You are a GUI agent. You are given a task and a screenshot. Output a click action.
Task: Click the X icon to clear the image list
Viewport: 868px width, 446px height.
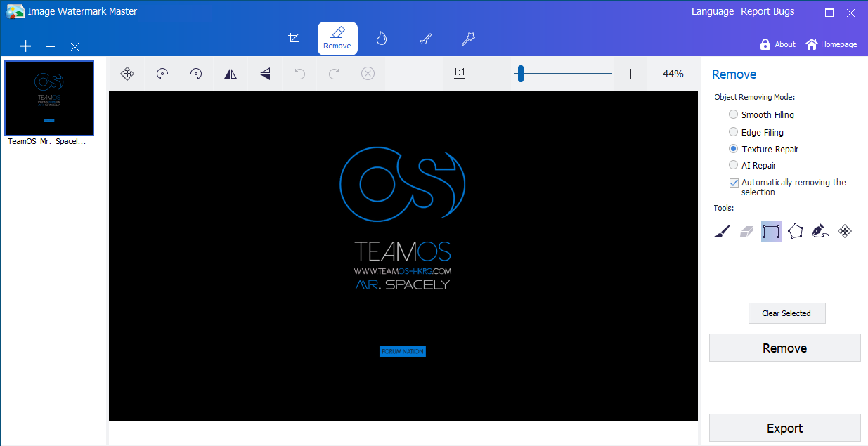[x=75, y=46]
